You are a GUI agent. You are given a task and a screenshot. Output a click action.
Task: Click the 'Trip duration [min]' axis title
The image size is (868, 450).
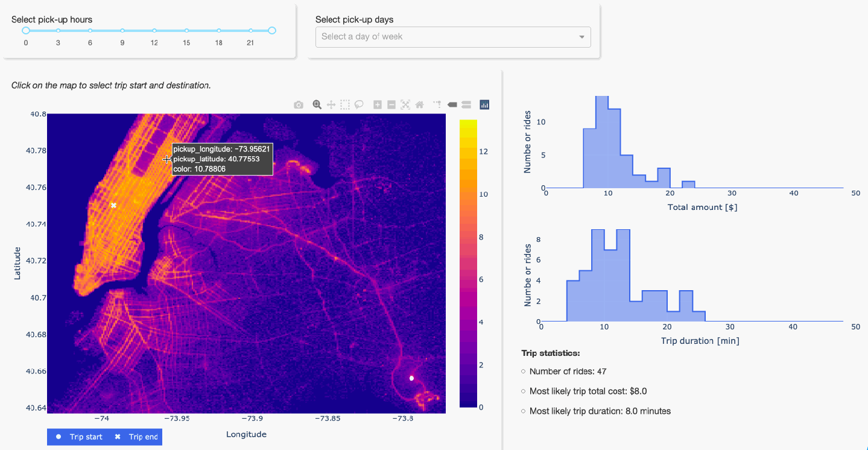(700, 341)
